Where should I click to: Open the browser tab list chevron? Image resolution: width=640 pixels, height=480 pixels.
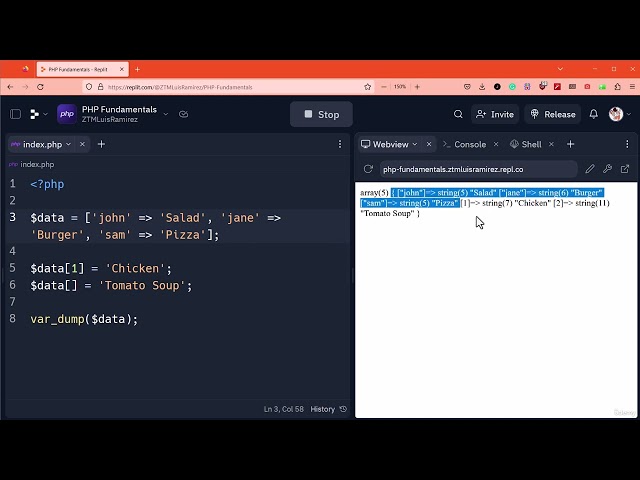click(x=560, y=69)
